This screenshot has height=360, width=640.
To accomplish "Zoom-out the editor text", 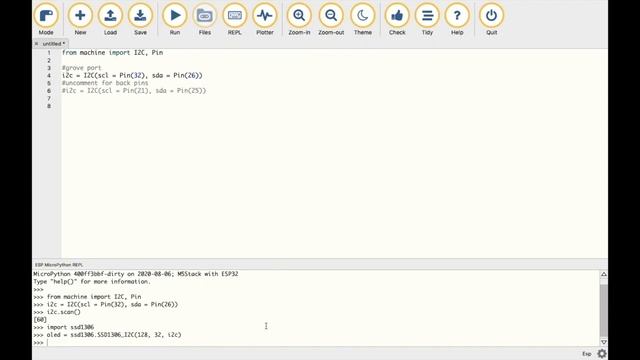I will pos(331,19).
